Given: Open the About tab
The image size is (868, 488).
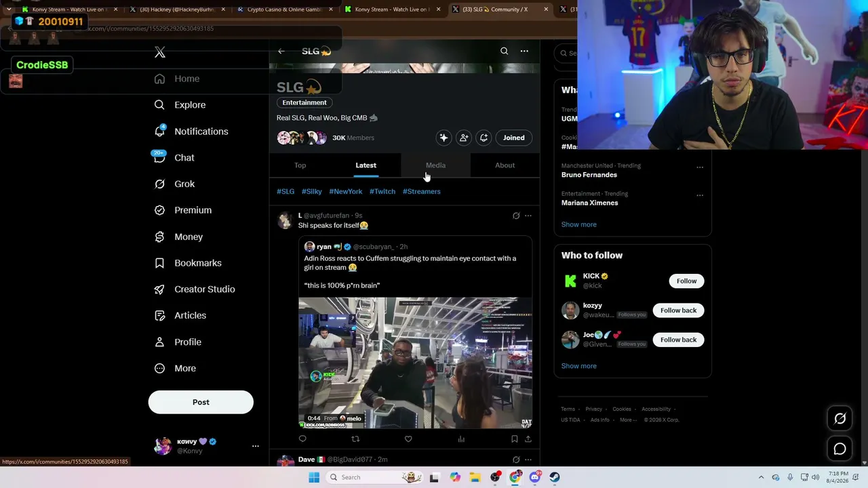Looking at the screenshot, I should [505, 165].
